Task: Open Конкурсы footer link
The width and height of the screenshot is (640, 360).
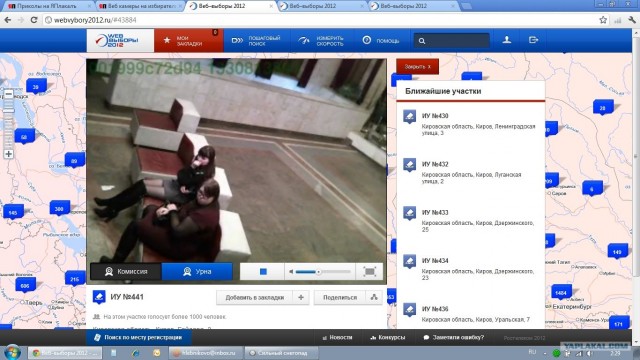Action: pyautogui.click(x=388, y=338)
